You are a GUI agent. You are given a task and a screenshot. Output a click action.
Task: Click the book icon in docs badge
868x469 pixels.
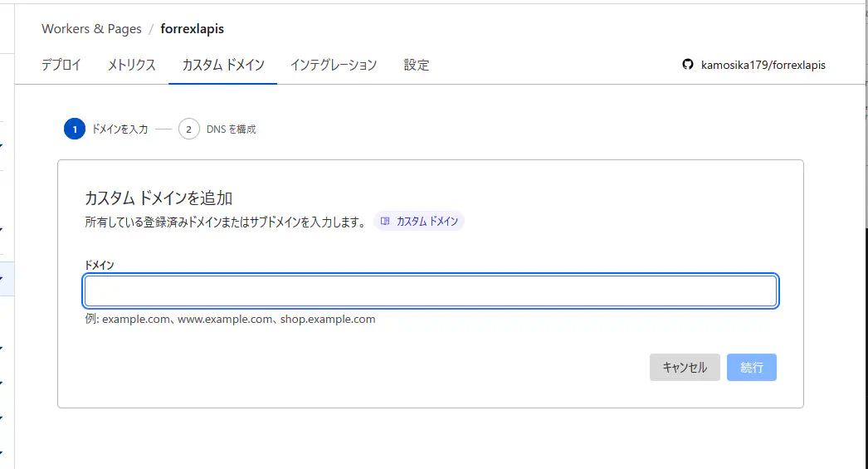point(385,222)
